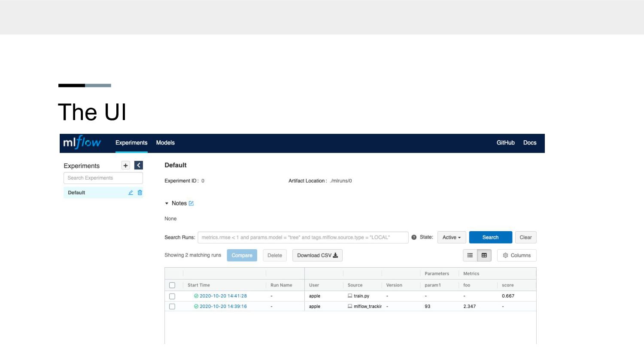Download runs as CSV
Screen dimensions: 644x362
[x=317, y=255]
